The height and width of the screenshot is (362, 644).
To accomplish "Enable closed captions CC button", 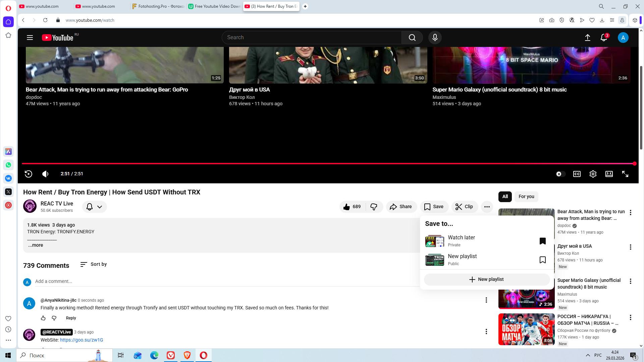I will tap(577, 174).
